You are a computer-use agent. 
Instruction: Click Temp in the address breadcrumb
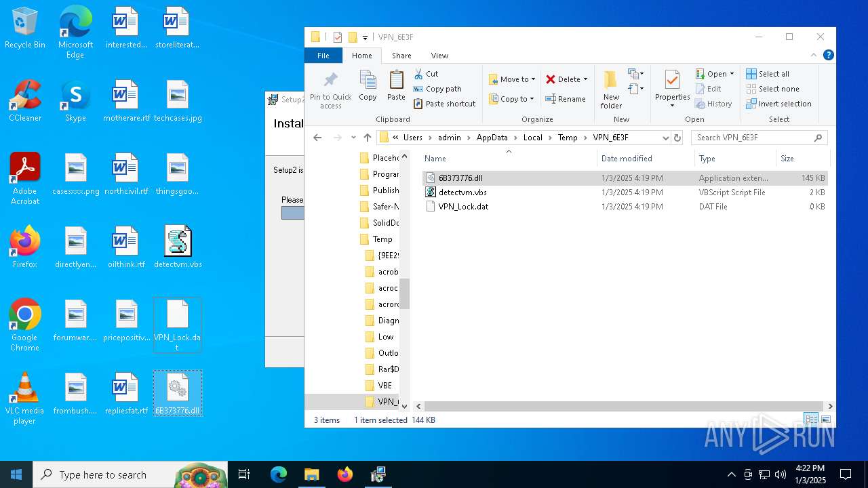568,138
